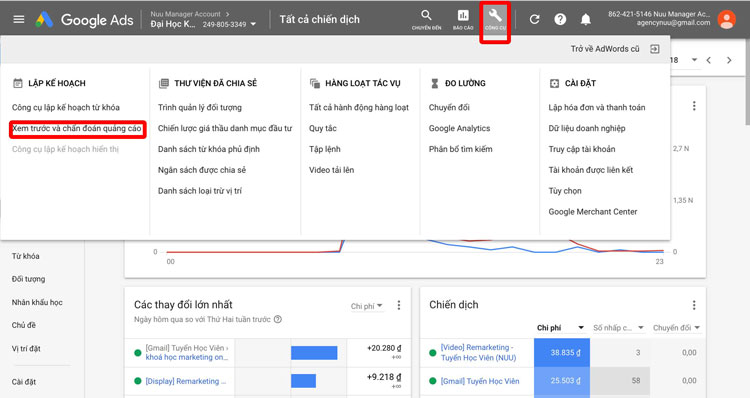Select Đối tượng in the left sidebar

pos(29,279)
